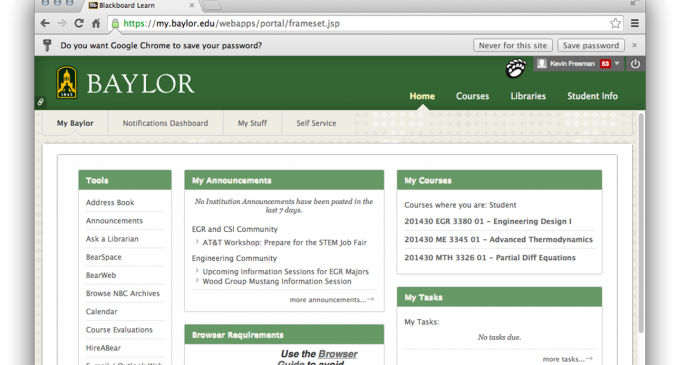
Task: Click the Never for this site button
Action: (x=513, y=45)
